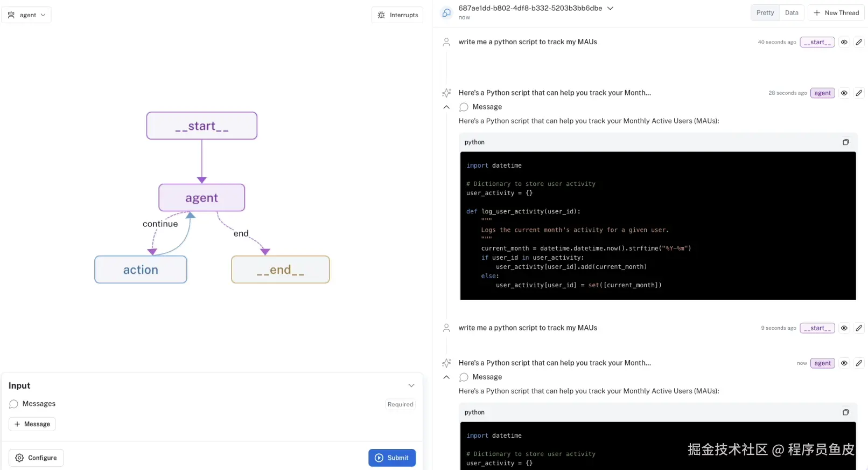This screenshot has width=868, height=470.
Task: Edit the first agent response
Action: click(x=859, y=93)
